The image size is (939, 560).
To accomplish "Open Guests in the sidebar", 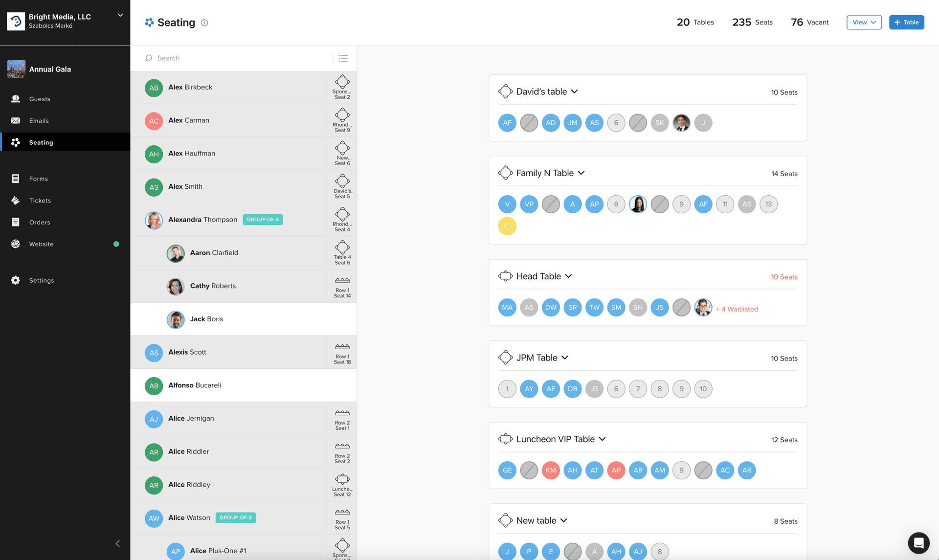I will tap(40, 99).
